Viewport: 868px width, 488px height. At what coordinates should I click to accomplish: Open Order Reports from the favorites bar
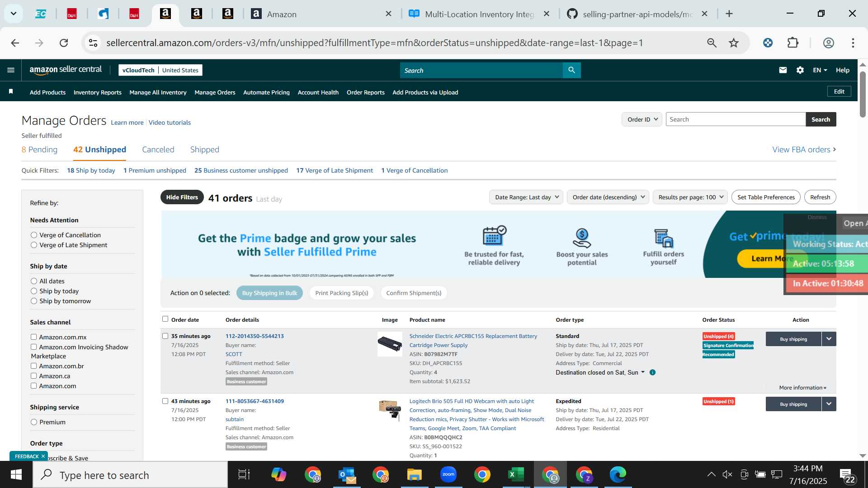click(366, 92)
